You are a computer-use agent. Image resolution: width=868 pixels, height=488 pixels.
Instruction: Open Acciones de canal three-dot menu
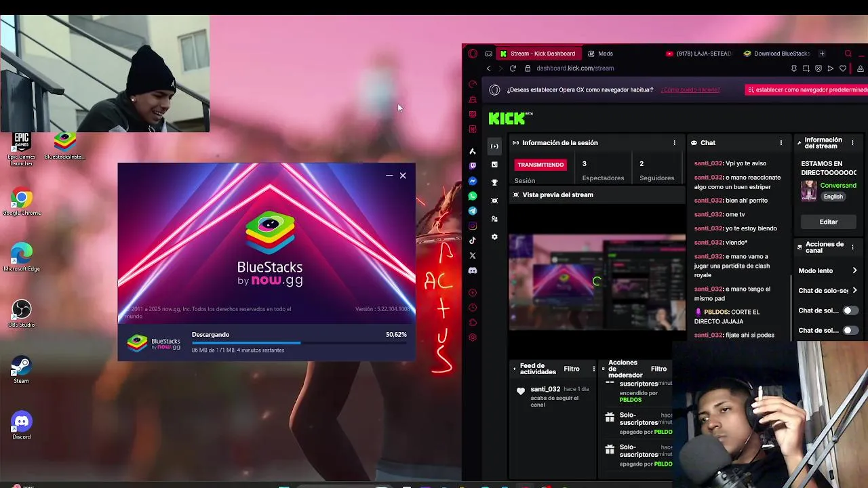852,247
